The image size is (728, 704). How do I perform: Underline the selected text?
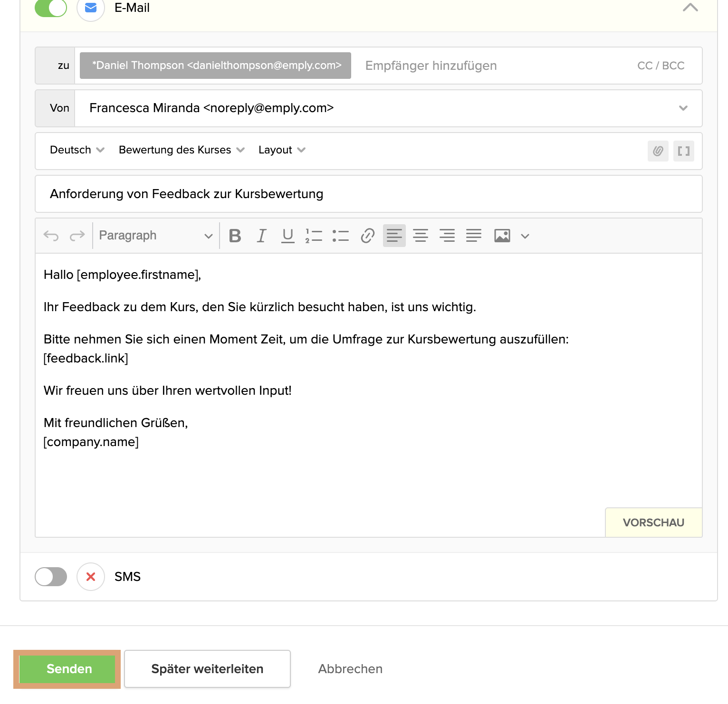[x=287, y=236]
